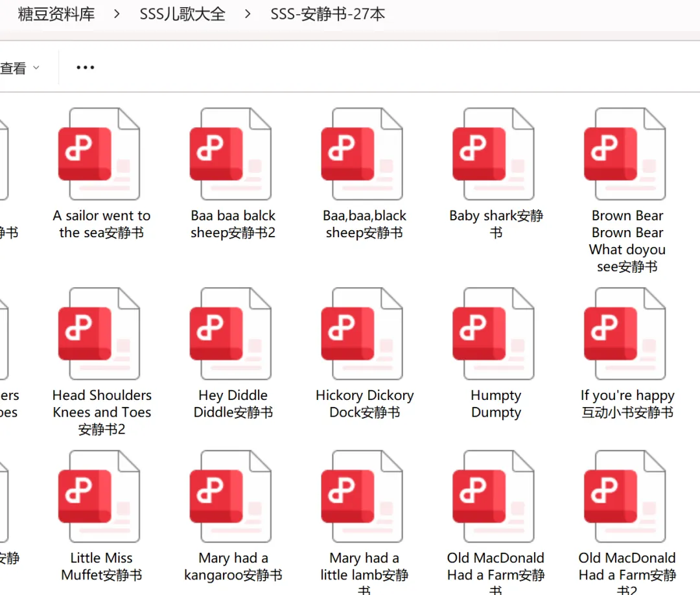
Task: Select the If you're happy互动小书 file icon
Action: coord(625,334)
